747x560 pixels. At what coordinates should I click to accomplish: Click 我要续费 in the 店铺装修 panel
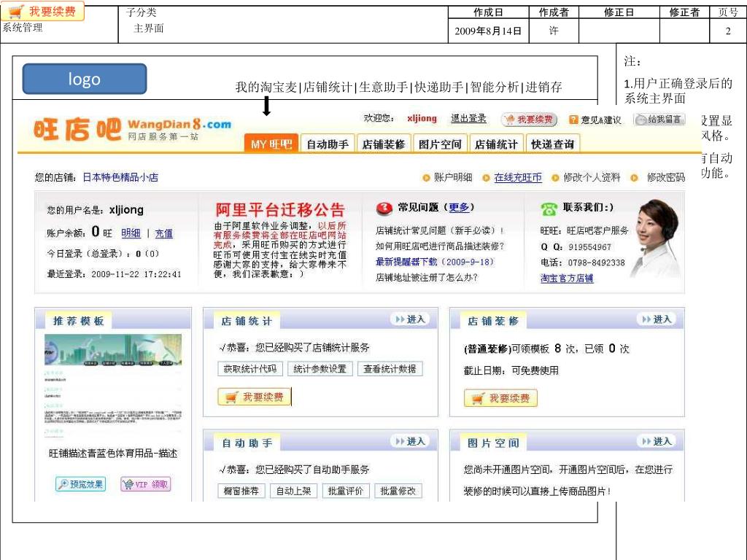[500, 398]
